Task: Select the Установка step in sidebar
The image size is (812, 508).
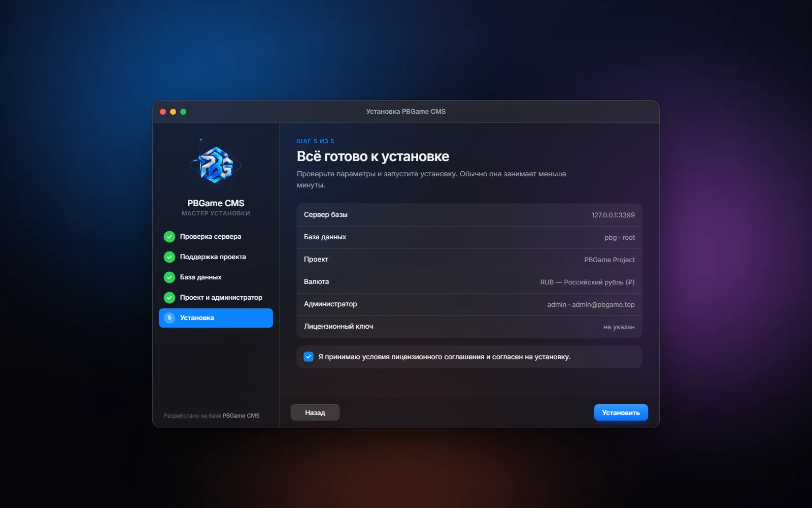Action: 216,318
